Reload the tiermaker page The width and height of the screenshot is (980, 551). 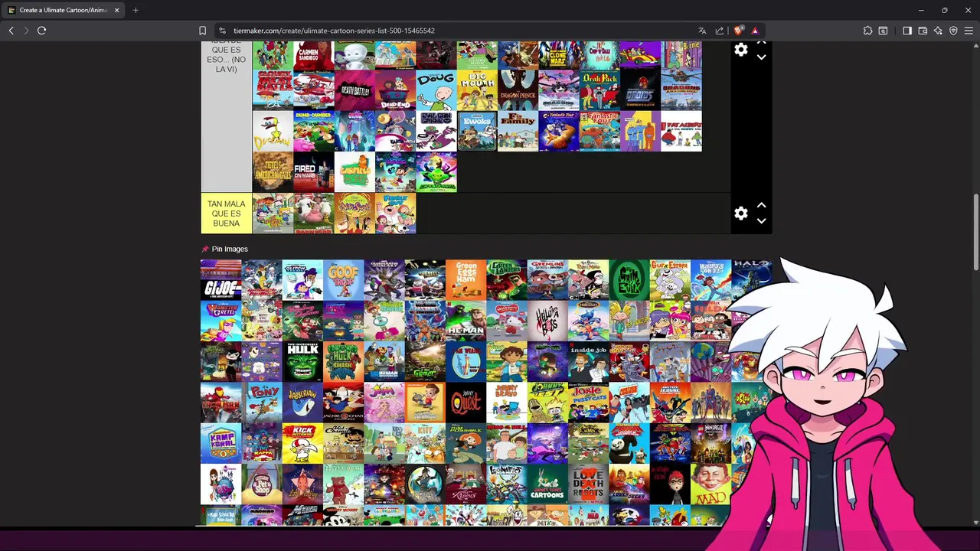pyautogui.click(x=42, y=31)
